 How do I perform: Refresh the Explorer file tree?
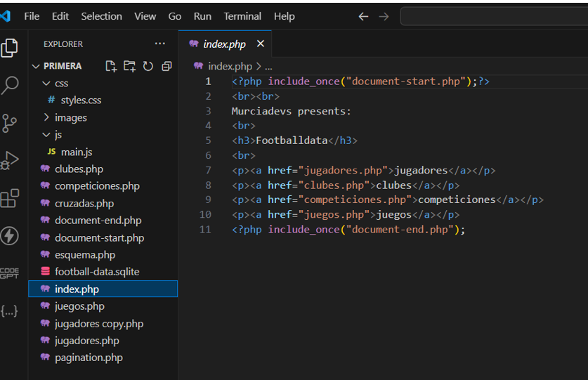pos(148,66)
